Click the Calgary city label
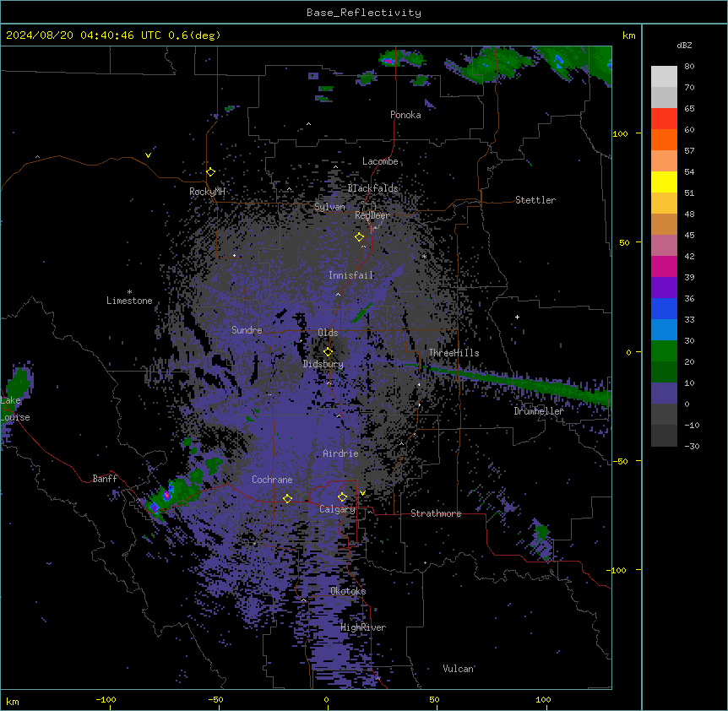 coord(337,509)
